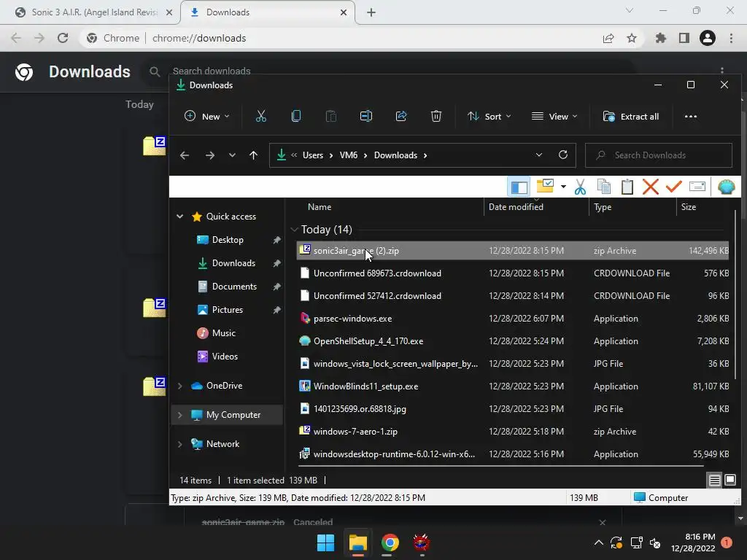Click the Copy icon in Explorer toolbar

click(296, 116)
